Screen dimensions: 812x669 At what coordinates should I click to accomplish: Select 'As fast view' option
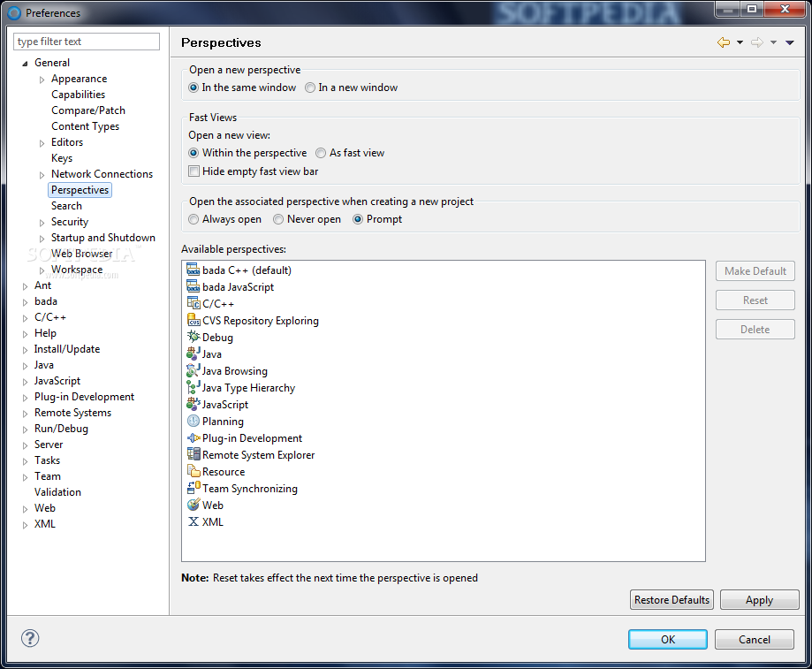click(321, 153)
